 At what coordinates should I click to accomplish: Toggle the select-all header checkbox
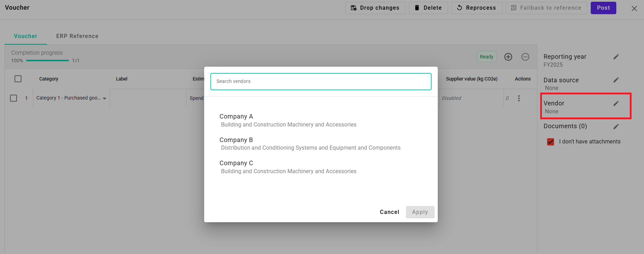(x=18, y=79)
